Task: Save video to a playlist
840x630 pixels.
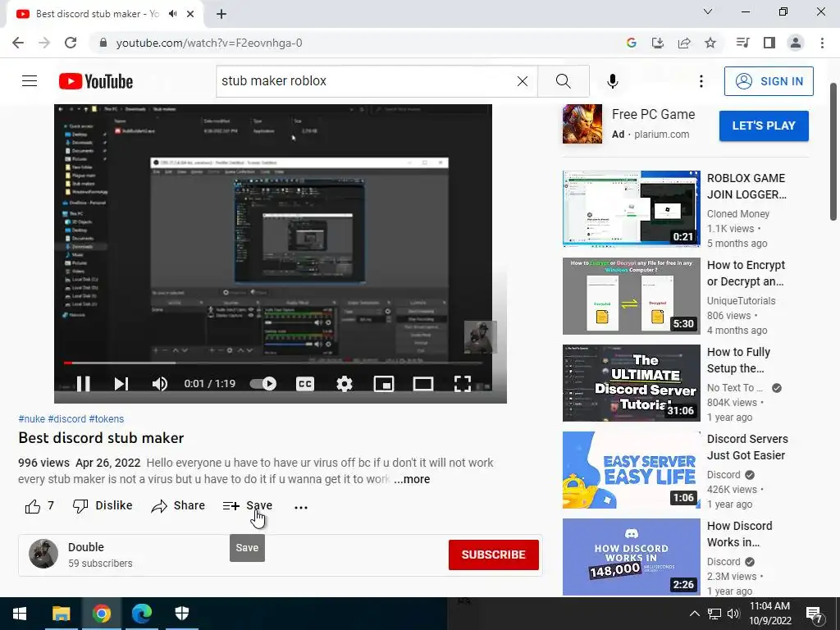Action: [248, 505]
